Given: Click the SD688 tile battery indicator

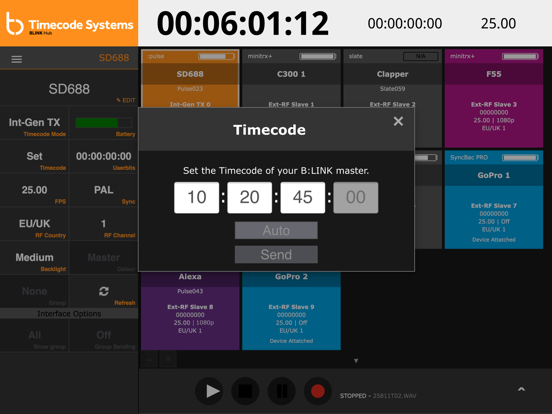Looking at the screenshot, I should 217,56.
